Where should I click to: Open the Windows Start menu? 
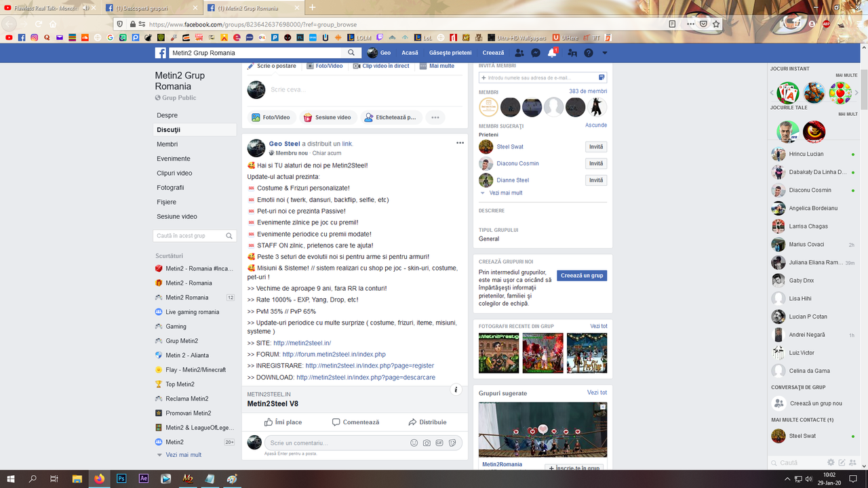tap(11, 479)
